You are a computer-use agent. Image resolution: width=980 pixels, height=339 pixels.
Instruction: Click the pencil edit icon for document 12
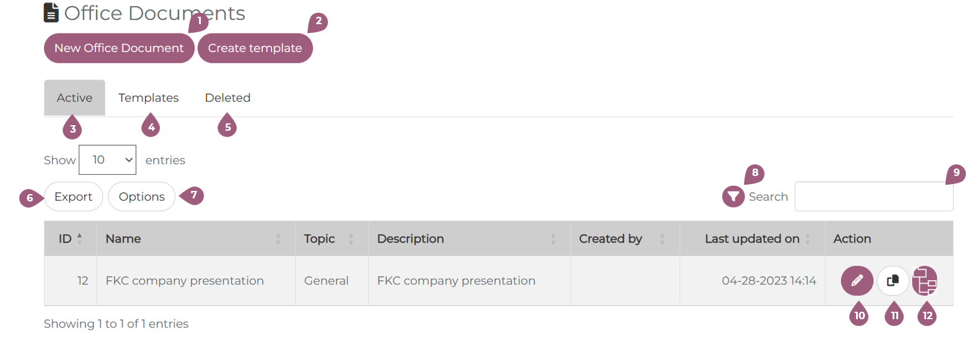tap(857, 281)
